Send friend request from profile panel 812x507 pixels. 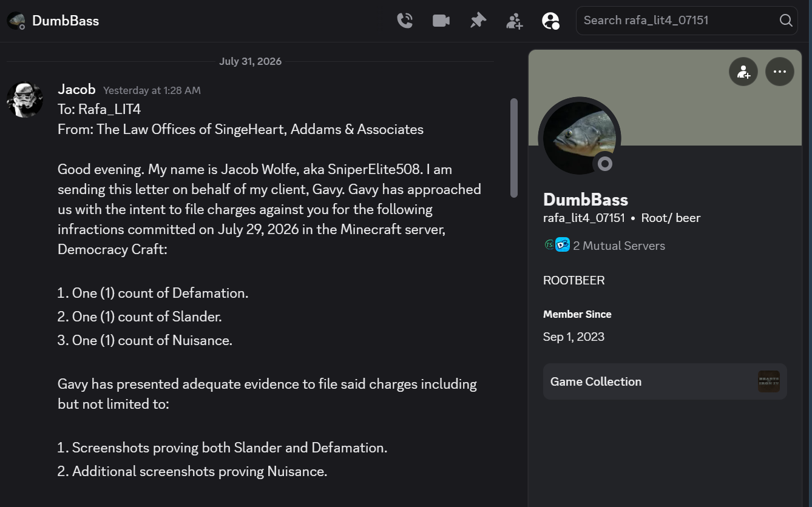coord(743,72)
